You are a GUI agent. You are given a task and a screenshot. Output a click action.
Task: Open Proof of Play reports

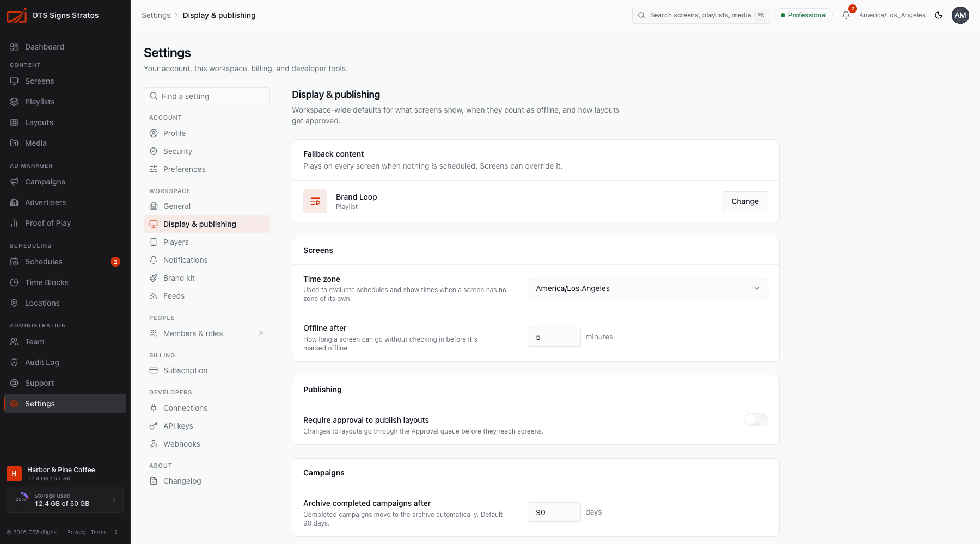[x=65, y=223]
